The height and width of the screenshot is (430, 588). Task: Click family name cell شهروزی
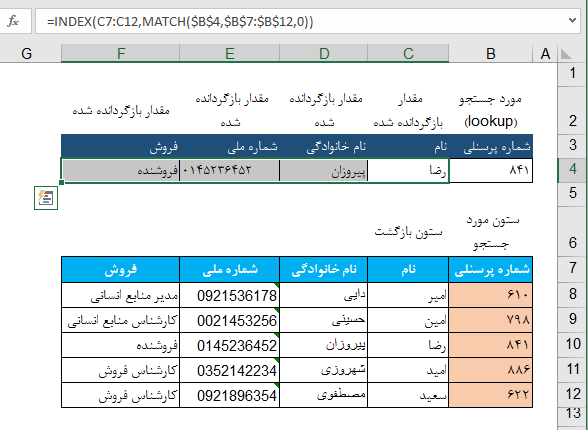click(324, 370)
